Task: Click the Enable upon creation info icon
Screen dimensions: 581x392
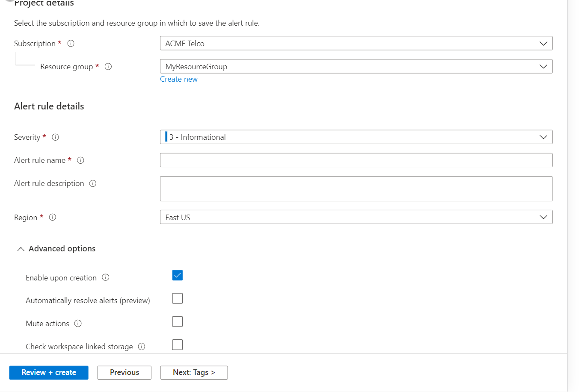Action: click(106, 277)
